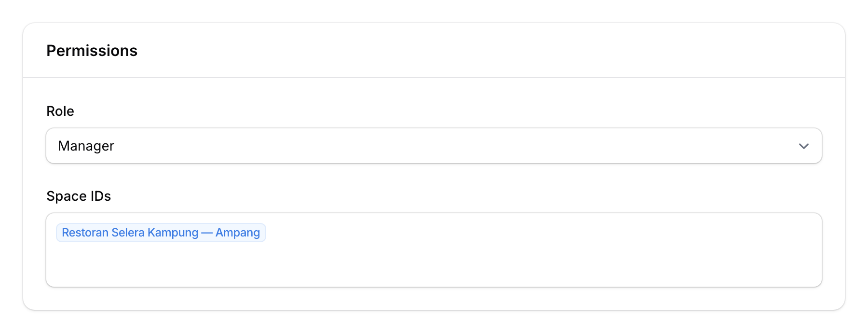Select the Manager text in the Role box

(86, 145)
